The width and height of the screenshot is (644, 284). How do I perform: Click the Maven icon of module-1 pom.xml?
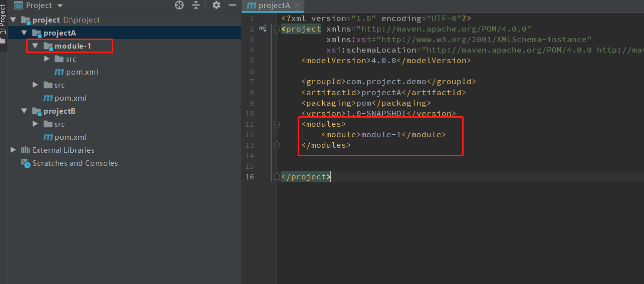tap(59, 72)
